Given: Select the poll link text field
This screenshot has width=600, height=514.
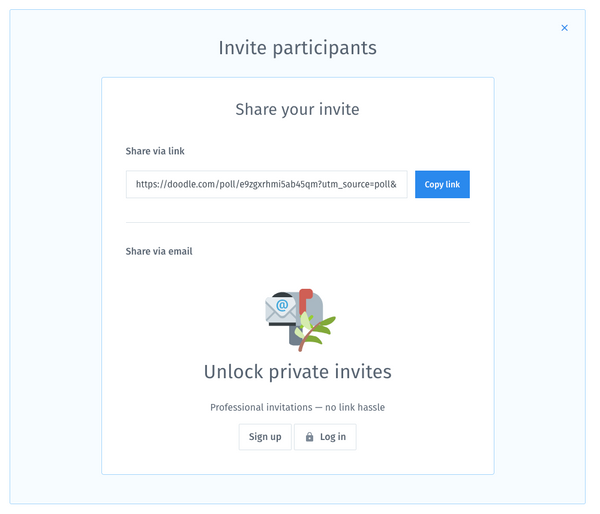Looking at the screenshot, I should tap(266, 185).
